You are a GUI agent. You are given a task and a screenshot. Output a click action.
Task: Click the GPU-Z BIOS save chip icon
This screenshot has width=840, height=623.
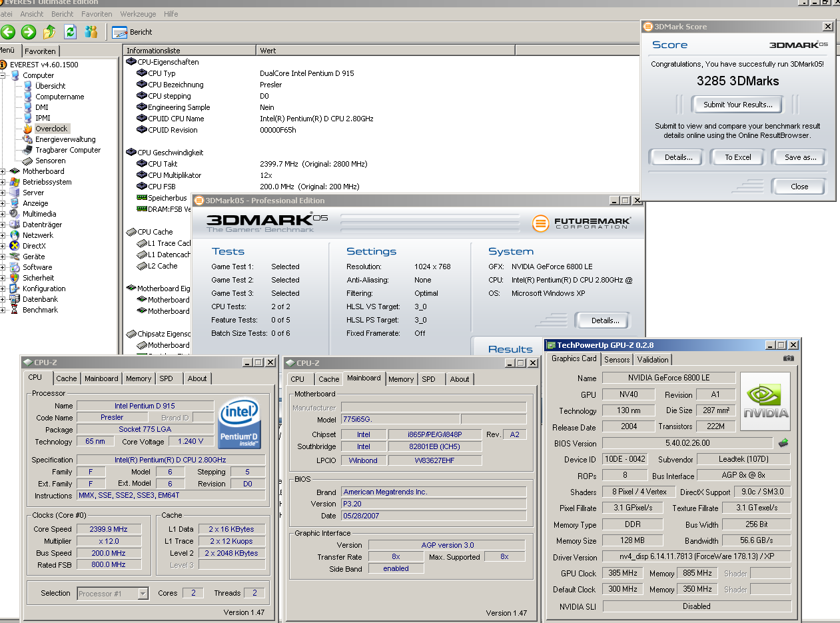pos(783,442)
